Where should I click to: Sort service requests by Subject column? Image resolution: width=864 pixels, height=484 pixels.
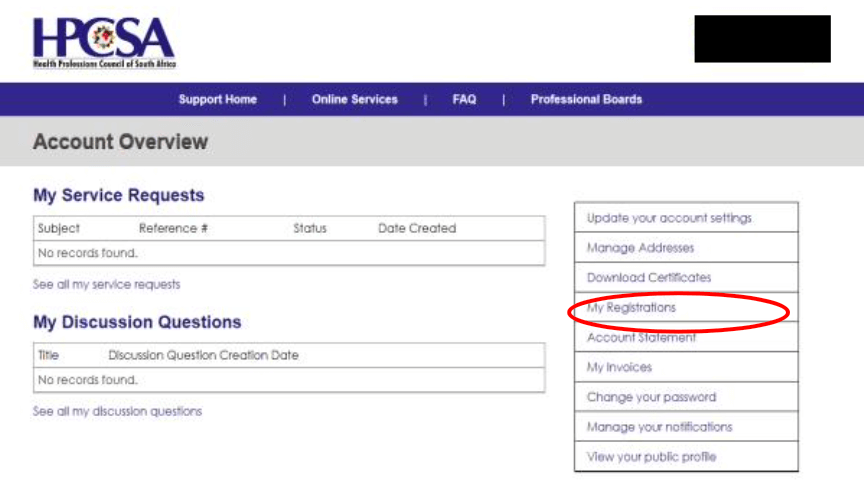click(59, 229)
